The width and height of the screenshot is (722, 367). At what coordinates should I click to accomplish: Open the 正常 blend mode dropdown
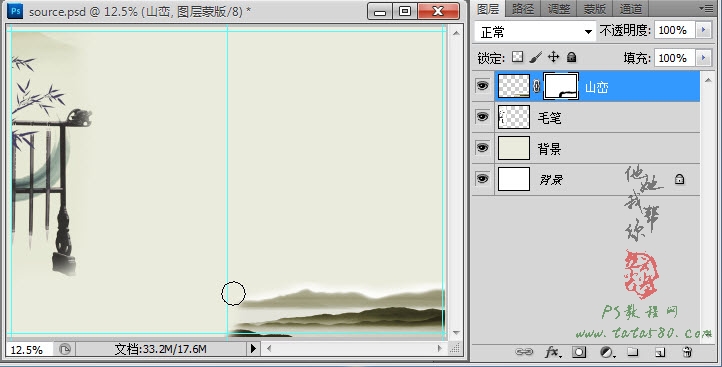535,32
